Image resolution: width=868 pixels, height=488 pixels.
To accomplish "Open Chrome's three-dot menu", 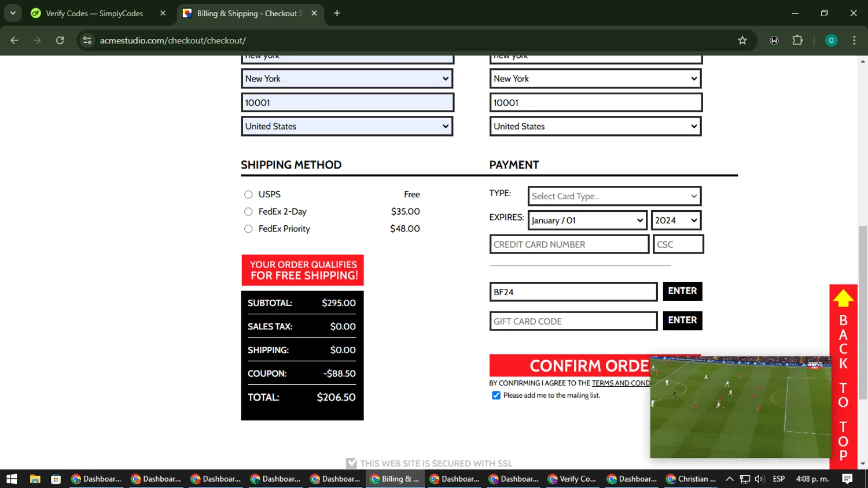I will click(854, 41).
